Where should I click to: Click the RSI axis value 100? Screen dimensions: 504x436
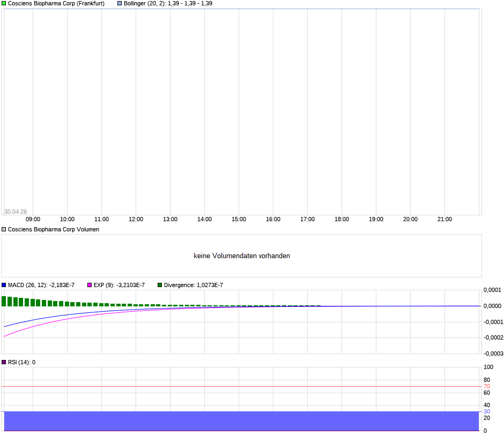[x=488, y=367]
